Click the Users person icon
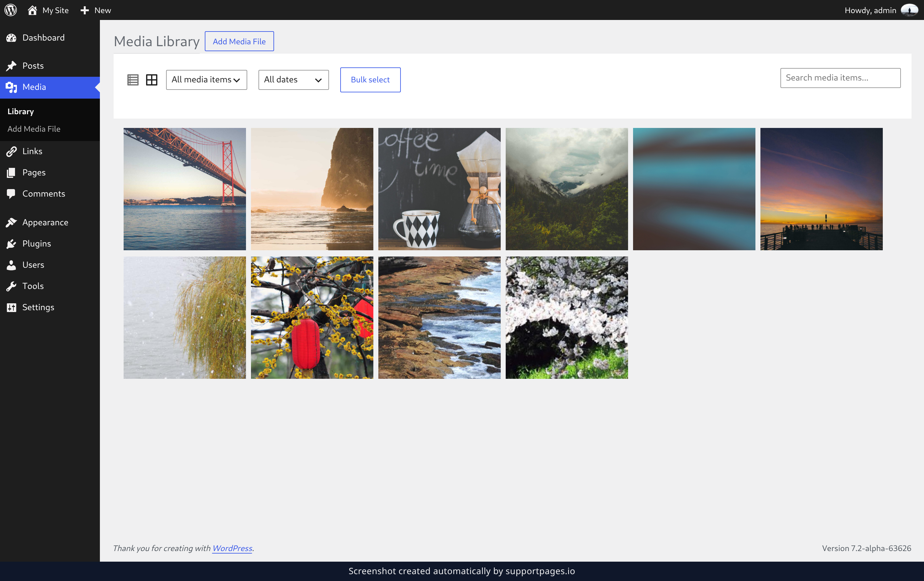This screenshot has height=581, width=924. coord(11,265)
